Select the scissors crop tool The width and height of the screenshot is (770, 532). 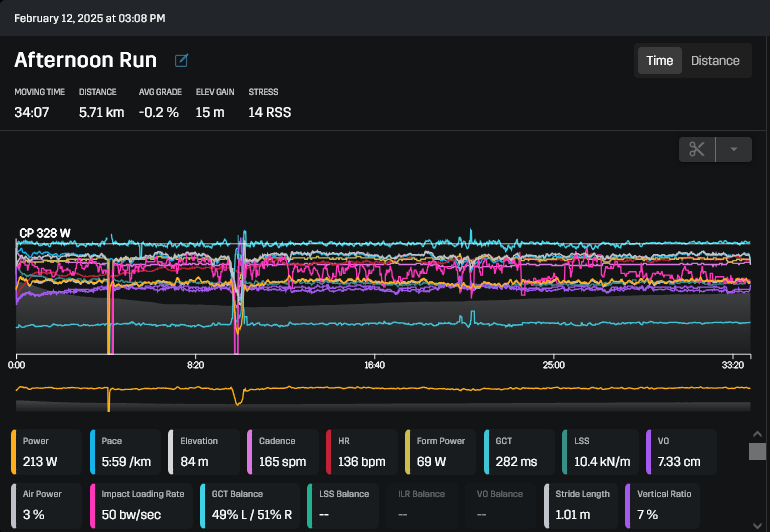(x=697, y=149)
